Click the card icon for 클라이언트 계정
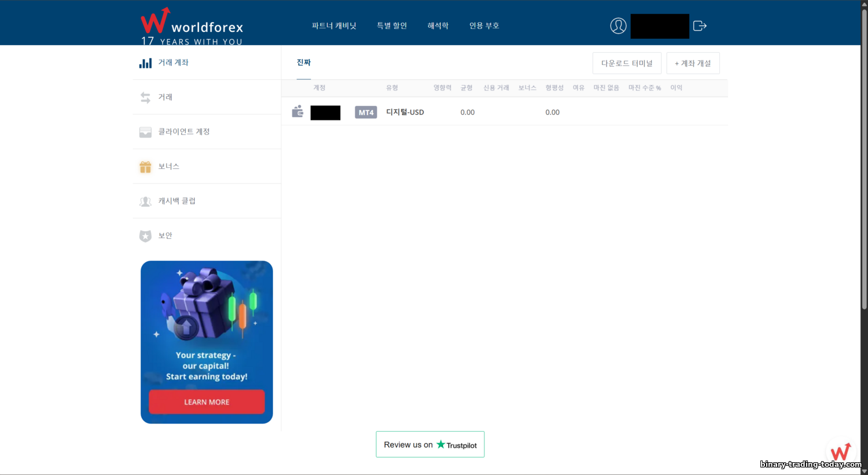Screen dimensions: 868x475 [145, 132]
